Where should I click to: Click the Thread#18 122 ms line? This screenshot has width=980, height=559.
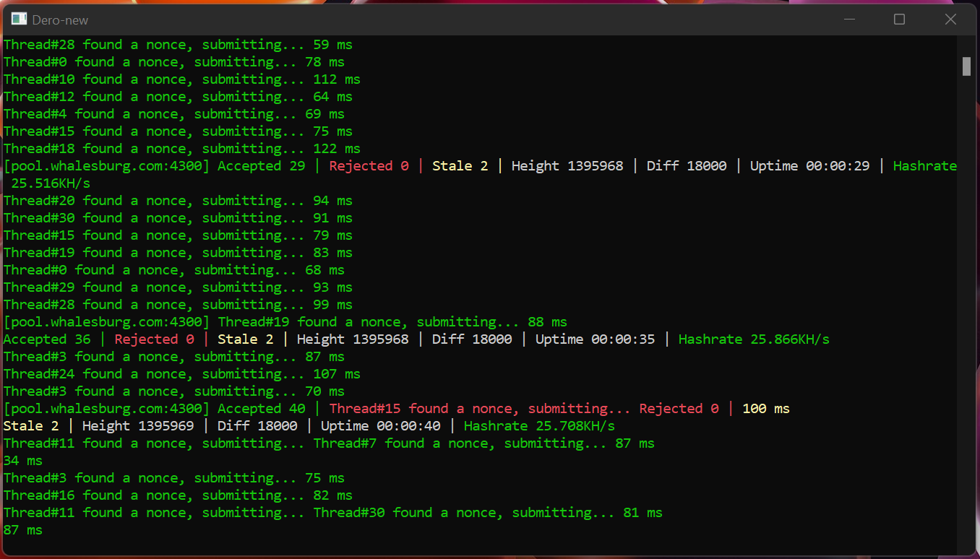click(182, 149)
